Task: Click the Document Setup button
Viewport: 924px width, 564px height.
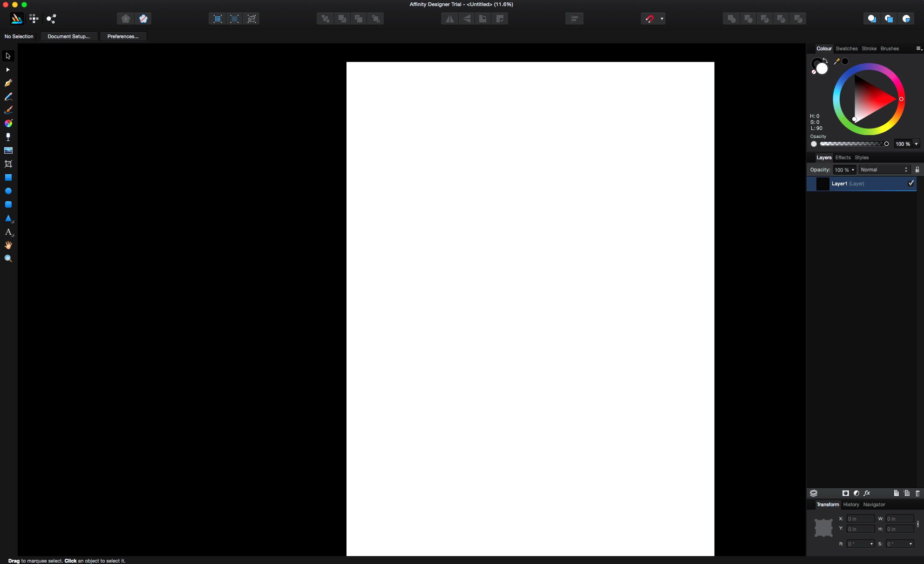Action: (x=68, y=36)
